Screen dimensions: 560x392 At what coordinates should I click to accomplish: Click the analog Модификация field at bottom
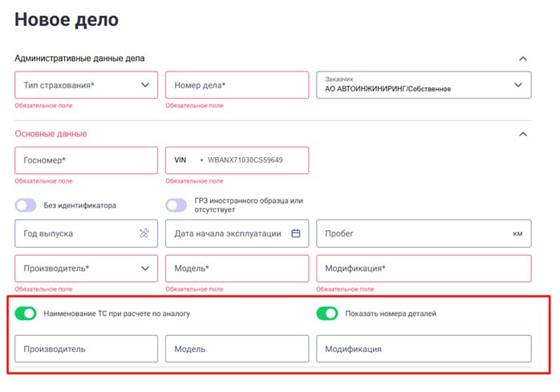tap(424, 349)
